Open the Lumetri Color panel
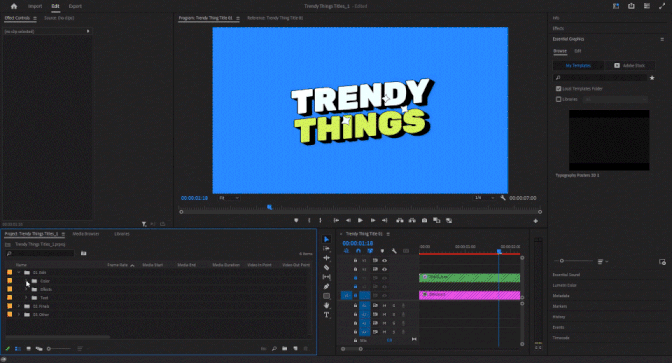 click(564, 285)
